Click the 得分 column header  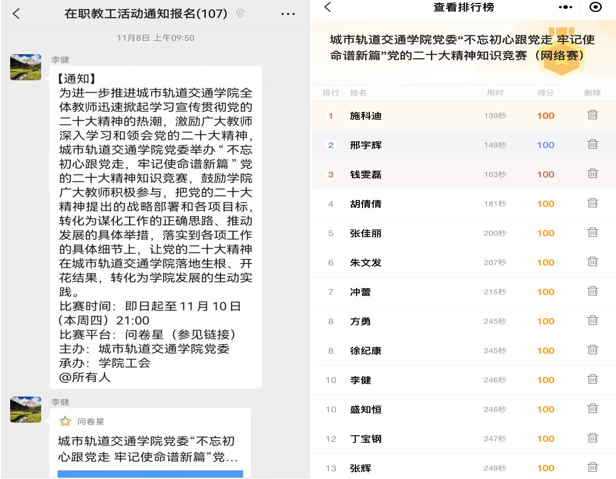tap(545, 92)
